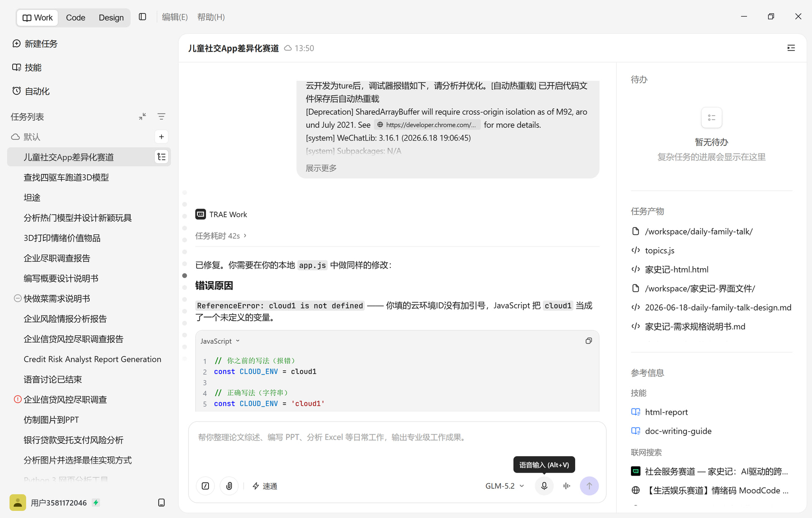Screen dimensions: 812x518
Task: Click the send arrow button
Action: (589, 486)
